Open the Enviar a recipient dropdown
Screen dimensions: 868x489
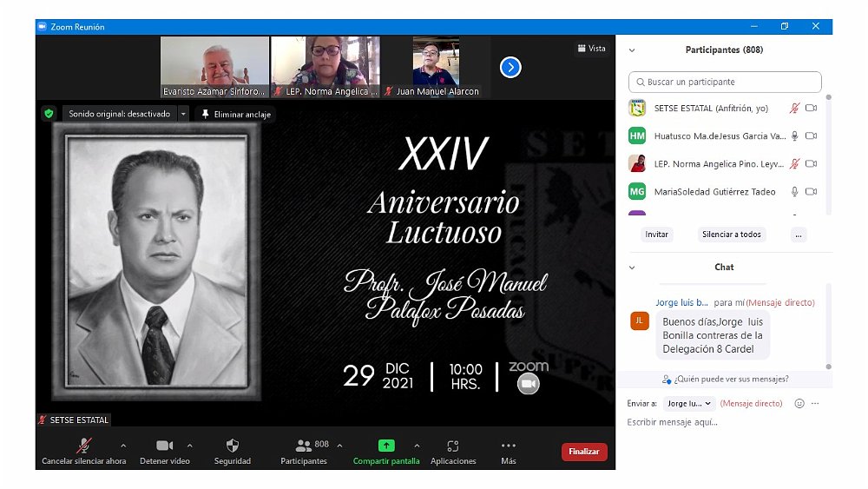point(689,404)
